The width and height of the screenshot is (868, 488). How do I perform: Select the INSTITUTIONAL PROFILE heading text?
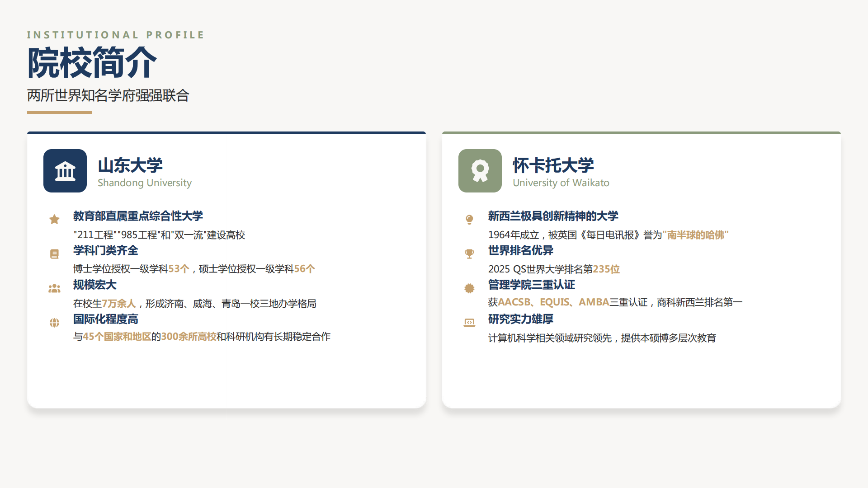[116, 35]
